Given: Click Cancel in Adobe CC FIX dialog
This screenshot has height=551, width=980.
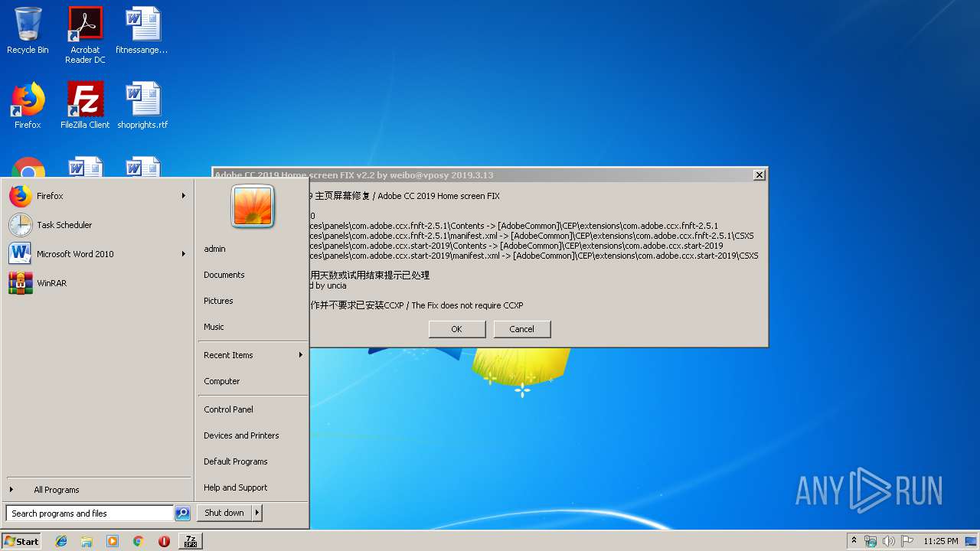Looking at the screenshot, I should 521,329.
